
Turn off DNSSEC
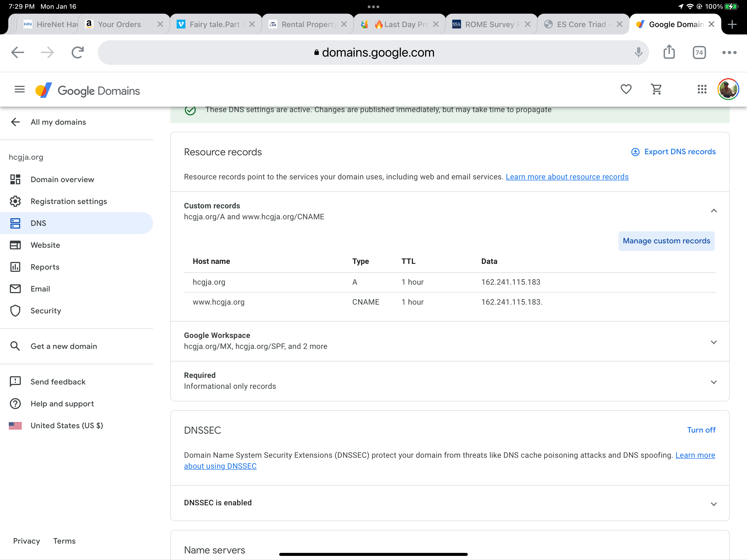[701, 430]
